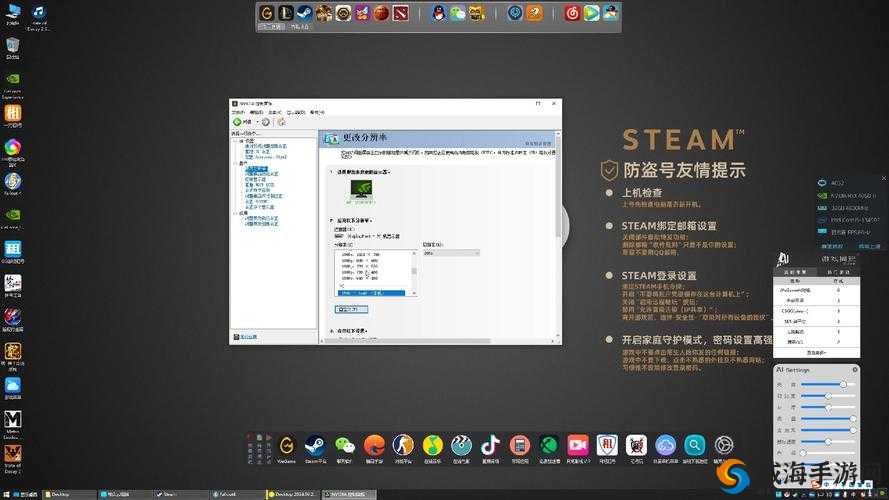Open the pink video camera dock icon
Screen dimensions: 889x500
coord(578,446)
